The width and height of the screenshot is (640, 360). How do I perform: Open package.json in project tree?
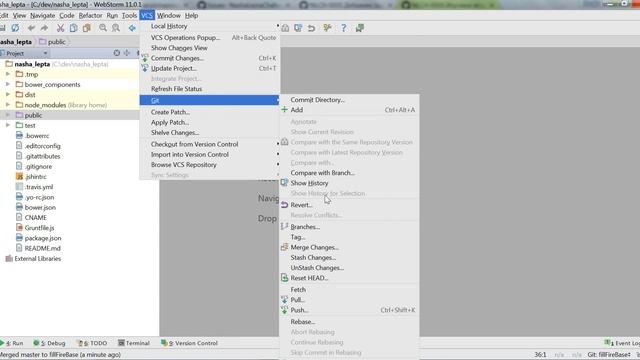[43, 238]
